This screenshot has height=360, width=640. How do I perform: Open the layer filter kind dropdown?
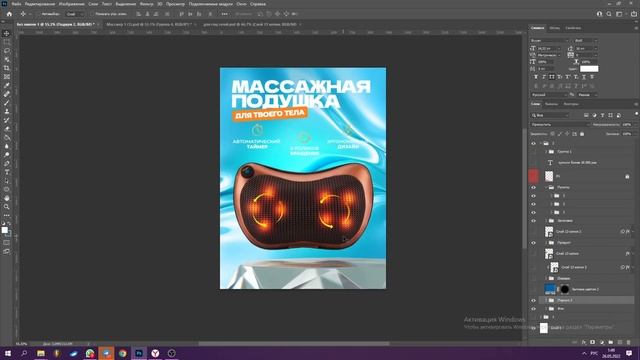click(x=551, y=116)
